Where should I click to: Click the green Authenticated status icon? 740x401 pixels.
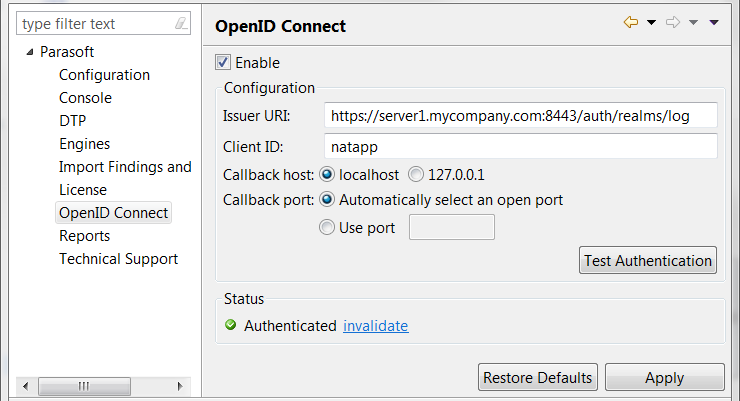tap(230, 325)
